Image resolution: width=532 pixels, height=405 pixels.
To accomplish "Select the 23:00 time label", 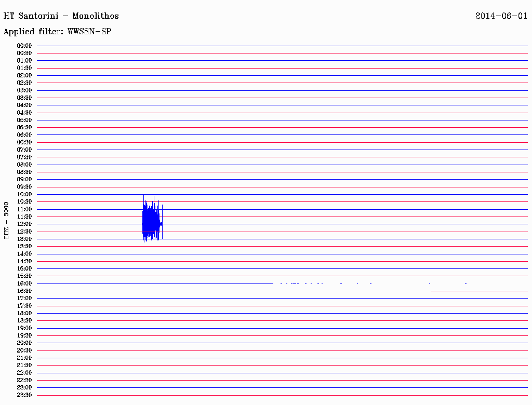I will point(24,388).
